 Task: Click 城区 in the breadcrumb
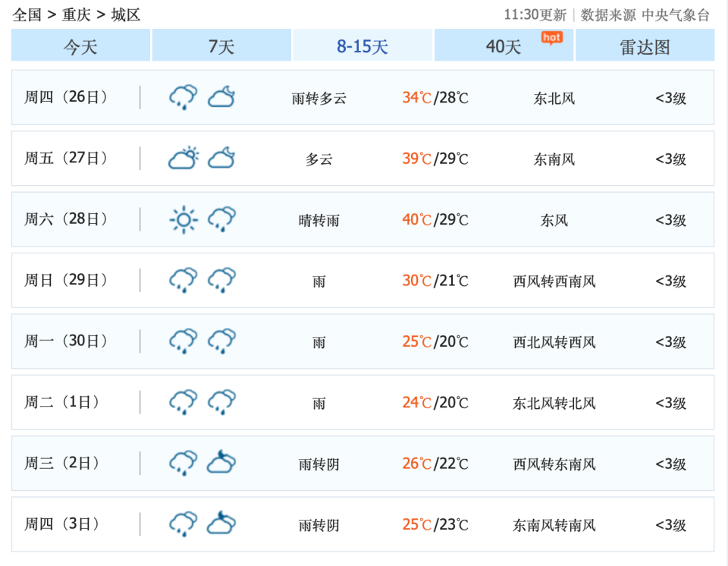tap(126, 15)
